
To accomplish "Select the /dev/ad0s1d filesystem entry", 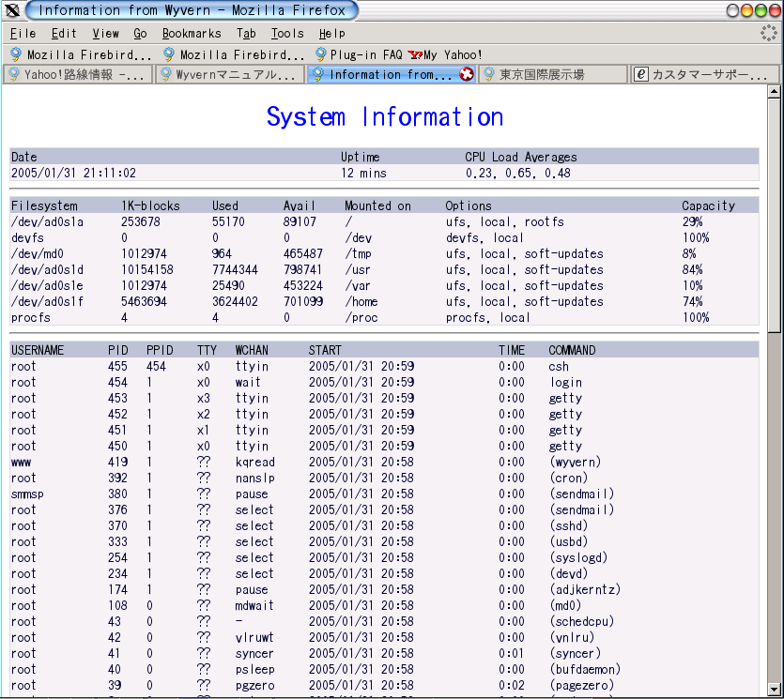I will click(48, 270).
